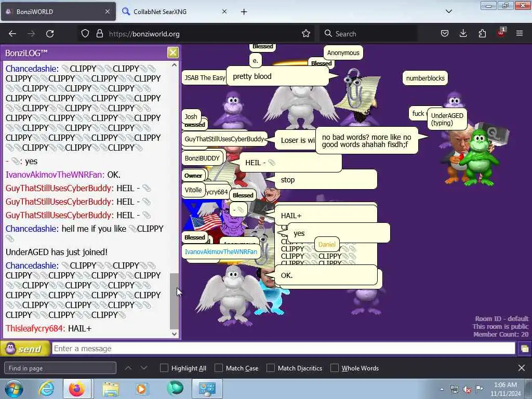Click the uBlock extension icon with badge
The image size is (532, 399).
pyautogui.click(x=501, y=33)
